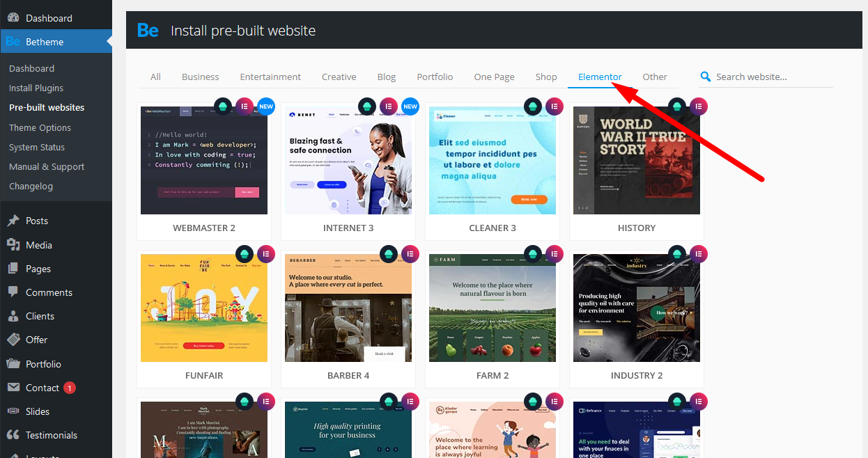Open System Status page

[x=37, y=147]
